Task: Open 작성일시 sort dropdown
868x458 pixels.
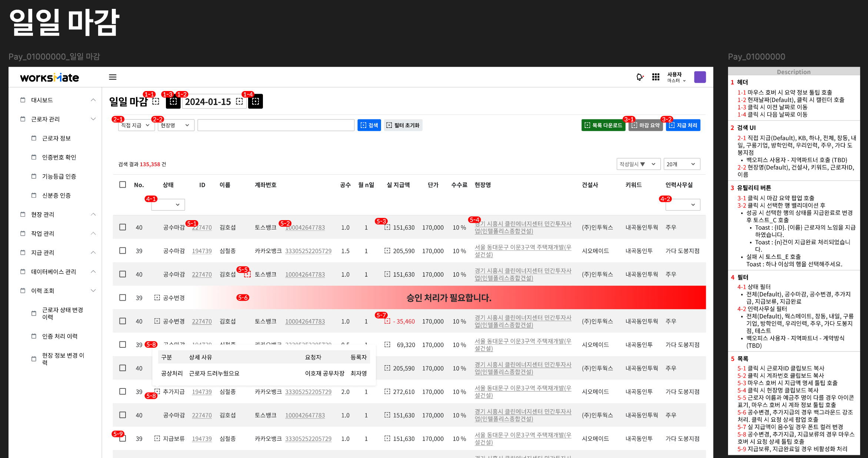Action: point(638,164)
